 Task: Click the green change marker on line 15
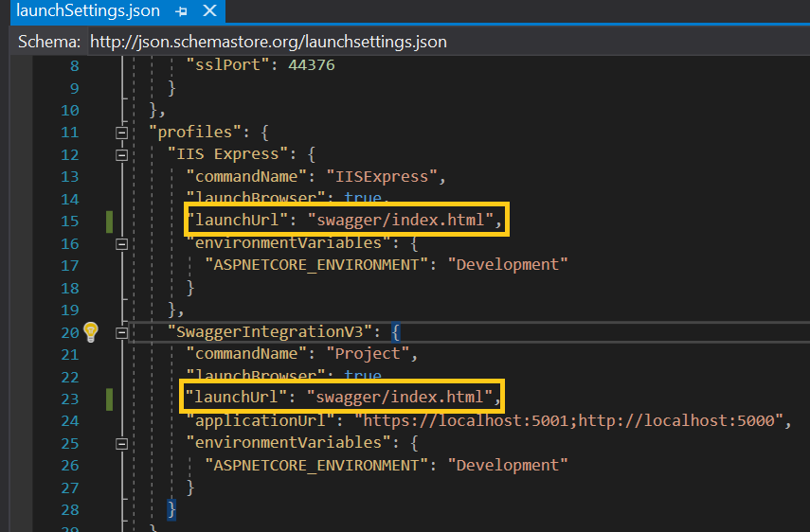click(x=110, y=222)
